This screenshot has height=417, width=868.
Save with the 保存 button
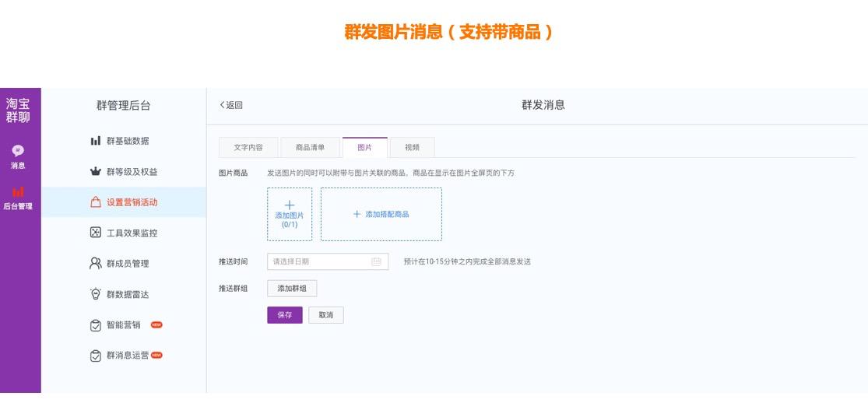285,314
